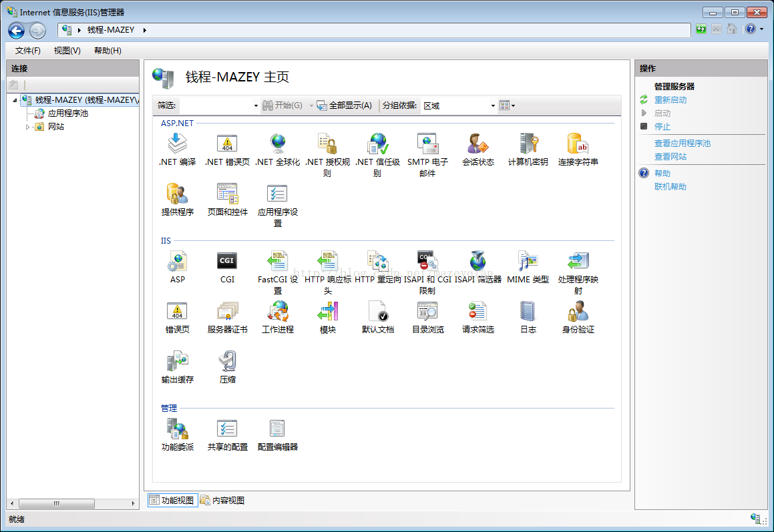Open the 处理程序映射 feature
The height and width of the screenshot is (532, 774).
[578, 272]
